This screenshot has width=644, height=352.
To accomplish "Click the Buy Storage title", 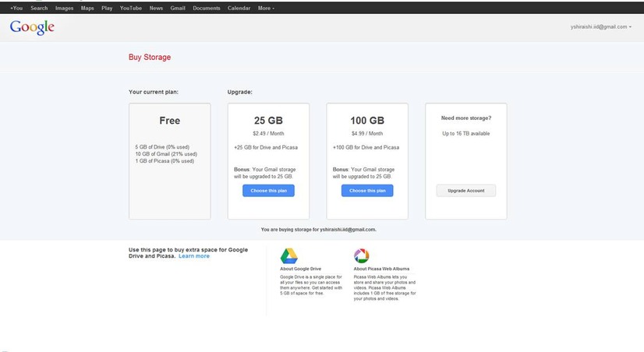I will 150,57.
